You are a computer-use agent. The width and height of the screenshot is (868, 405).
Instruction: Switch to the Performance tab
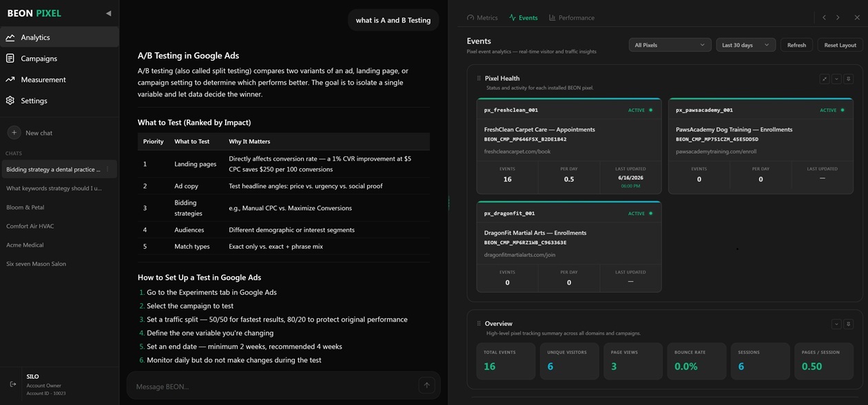[572, 18]
